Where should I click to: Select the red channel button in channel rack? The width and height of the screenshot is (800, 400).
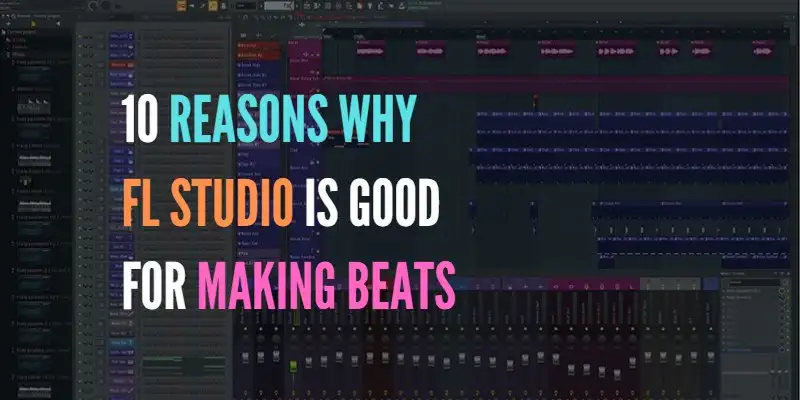tap(122, 65)
